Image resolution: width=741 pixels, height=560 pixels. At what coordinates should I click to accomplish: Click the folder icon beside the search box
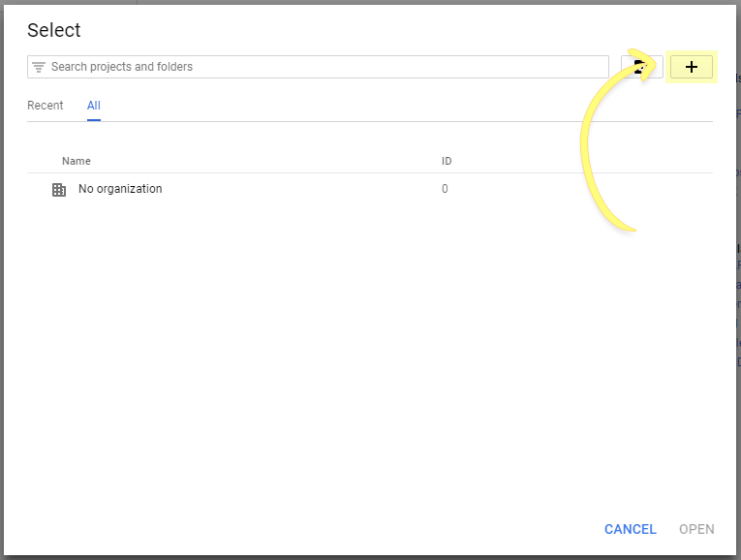tap(640, 67)
